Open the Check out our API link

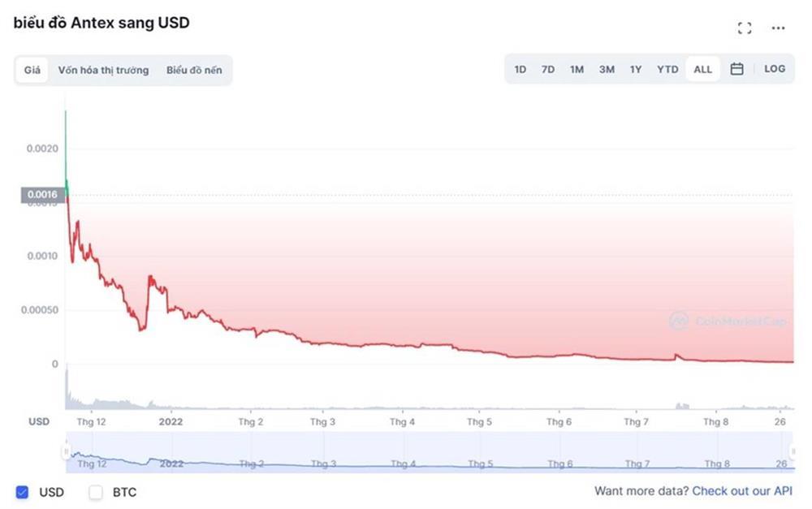tap(742, 491)
